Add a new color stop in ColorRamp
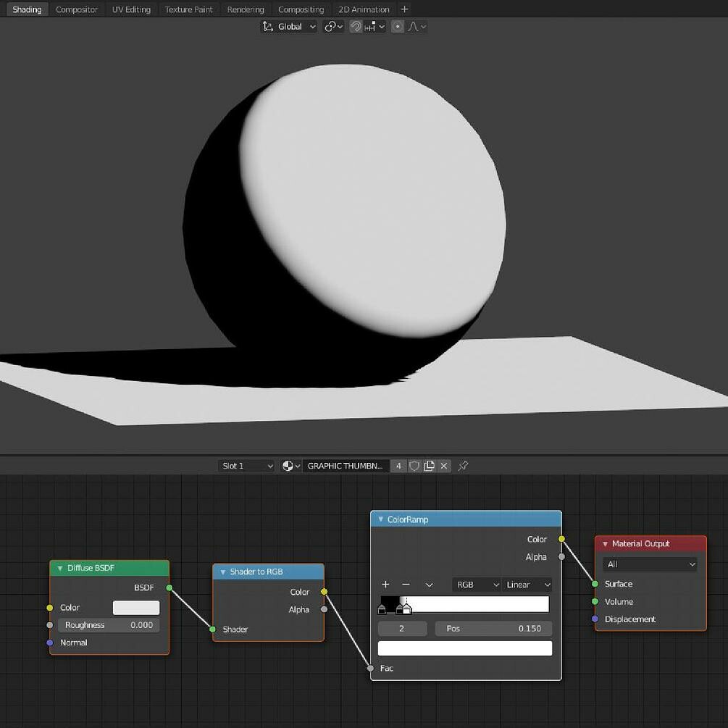The height and width of the screenshot is (728, 728). [385, 584]
